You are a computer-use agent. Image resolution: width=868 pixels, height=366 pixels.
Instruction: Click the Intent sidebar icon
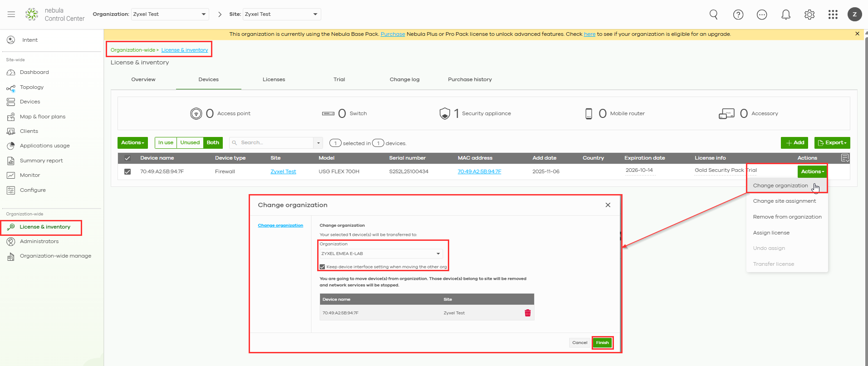pos(11,40)
